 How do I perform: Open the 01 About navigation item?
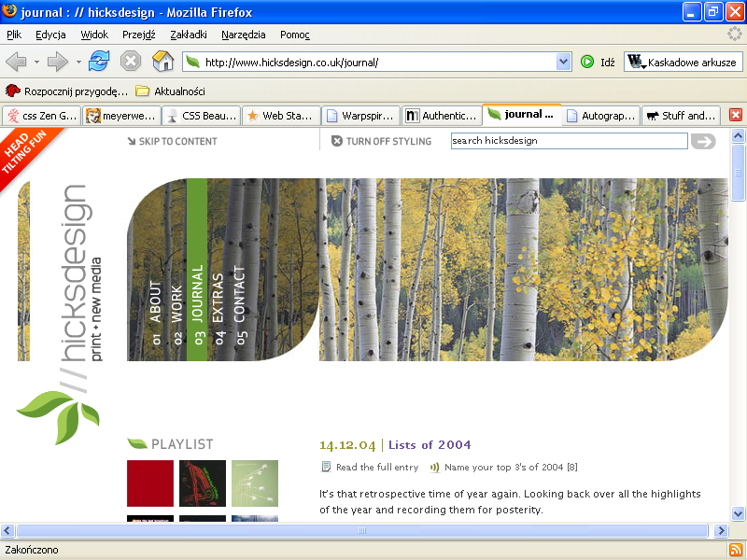[x=155, y=313]
